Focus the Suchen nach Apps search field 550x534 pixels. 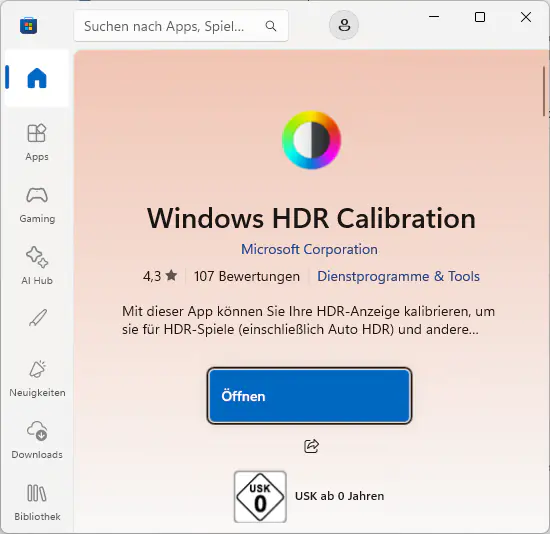[181, 26]
